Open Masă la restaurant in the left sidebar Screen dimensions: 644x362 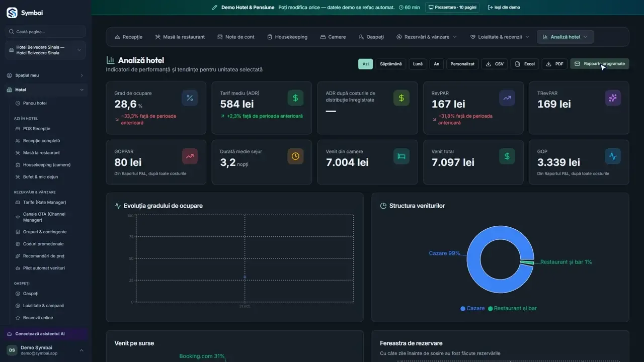pyautogui.click(x=41, y=153)
